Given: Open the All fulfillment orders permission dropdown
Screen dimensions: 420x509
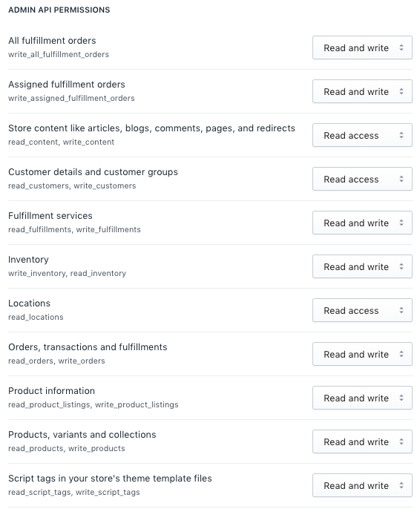Looking at the screenshot, I should click(362, 47).
